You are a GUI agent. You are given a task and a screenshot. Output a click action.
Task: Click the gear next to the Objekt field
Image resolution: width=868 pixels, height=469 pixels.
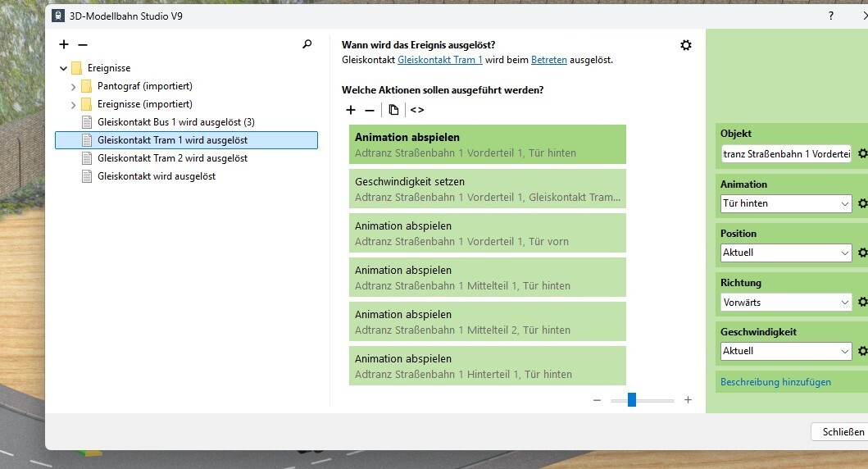(x=862, y=153)
